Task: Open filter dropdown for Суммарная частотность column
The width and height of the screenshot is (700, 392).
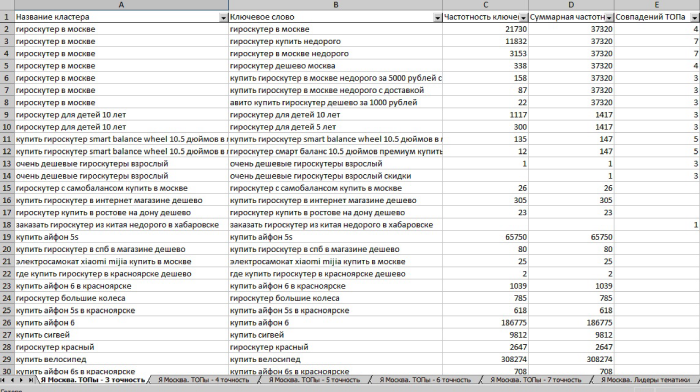Action: click(x=609, y=17)
